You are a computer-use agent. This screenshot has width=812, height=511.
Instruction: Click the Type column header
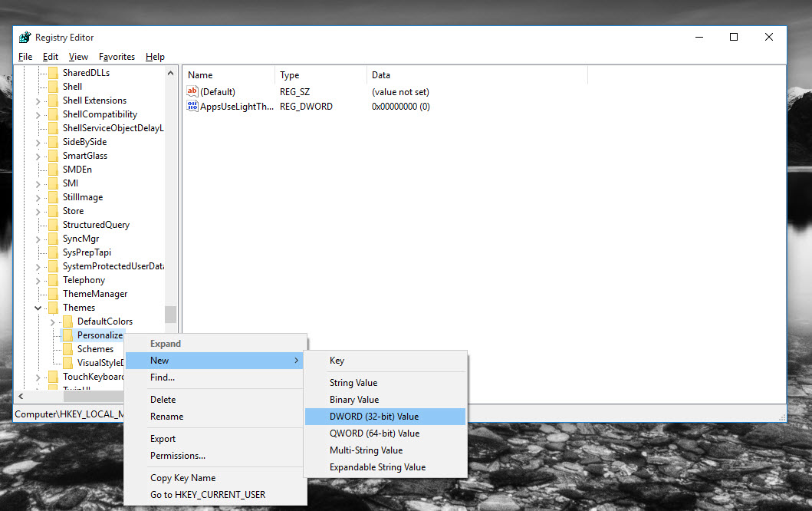point(321,75)
